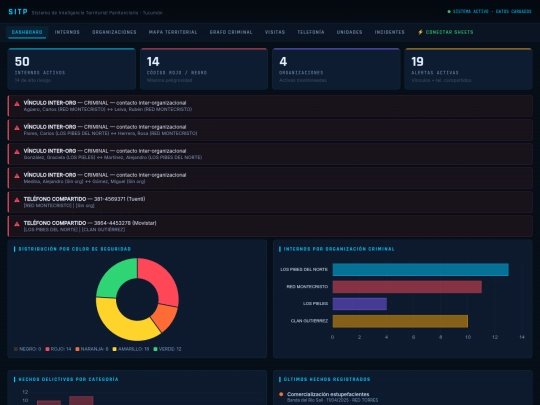Open the Organizaciones tab

click(x=114, y=32)
